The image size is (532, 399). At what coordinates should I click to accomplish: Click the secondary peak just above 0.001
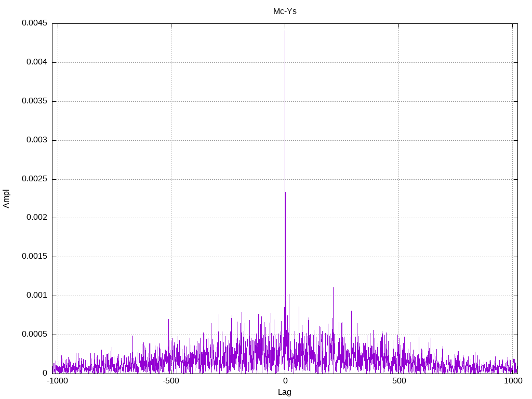coord(333,288)
